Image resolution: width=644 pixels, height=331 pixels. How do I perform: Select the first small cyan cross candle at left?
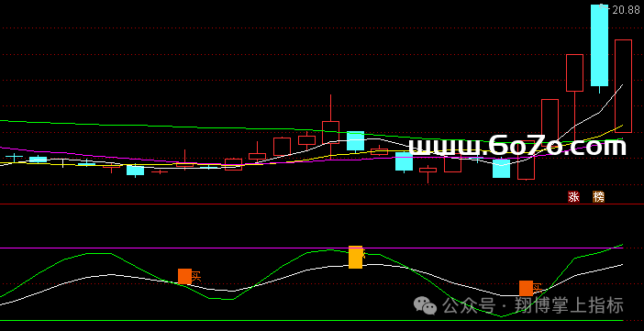14,158
